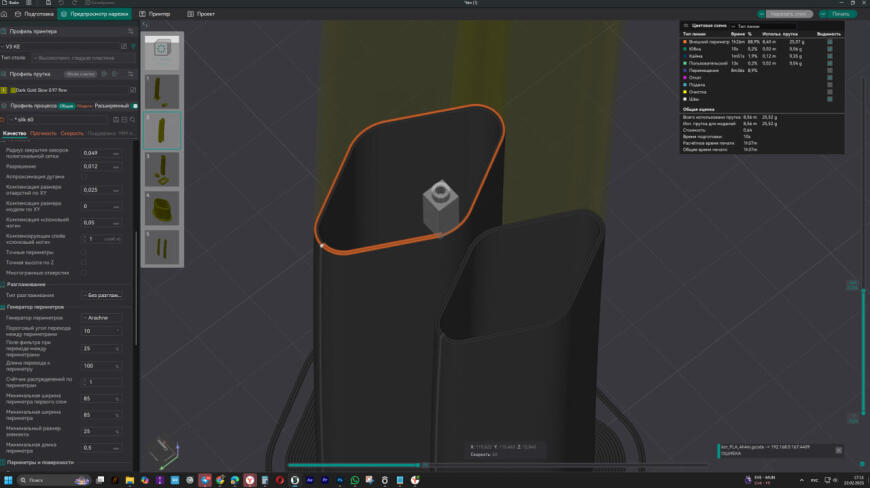This screenshot has height=488, width=870.
Task: Select Speed settings tab
Action: (72, 133)
